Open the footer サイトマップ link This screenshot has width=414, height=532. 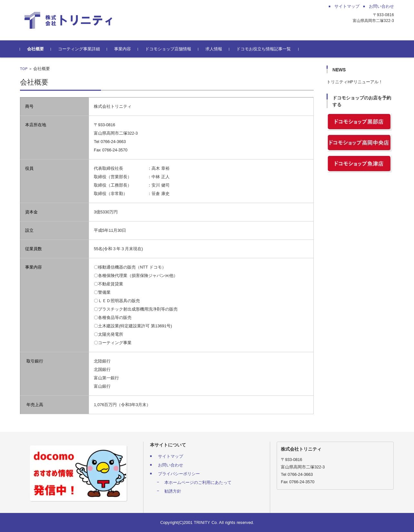point(171,456)
